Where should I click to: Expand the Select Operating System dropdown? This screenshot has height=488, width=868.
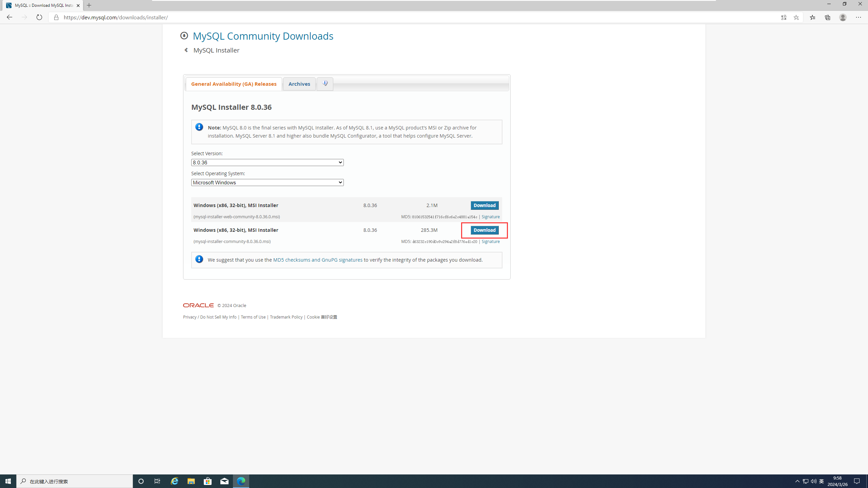(x=267, y=182)
